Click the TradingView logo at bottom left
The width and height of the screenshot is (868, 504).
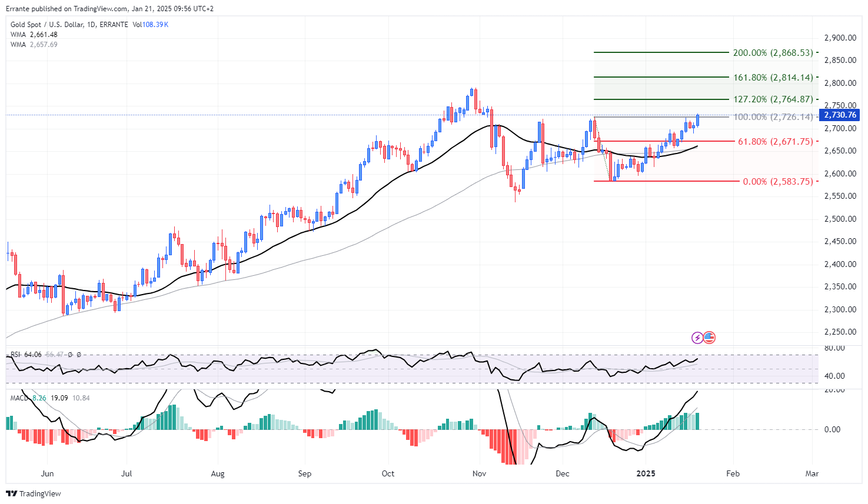[33, 493]
